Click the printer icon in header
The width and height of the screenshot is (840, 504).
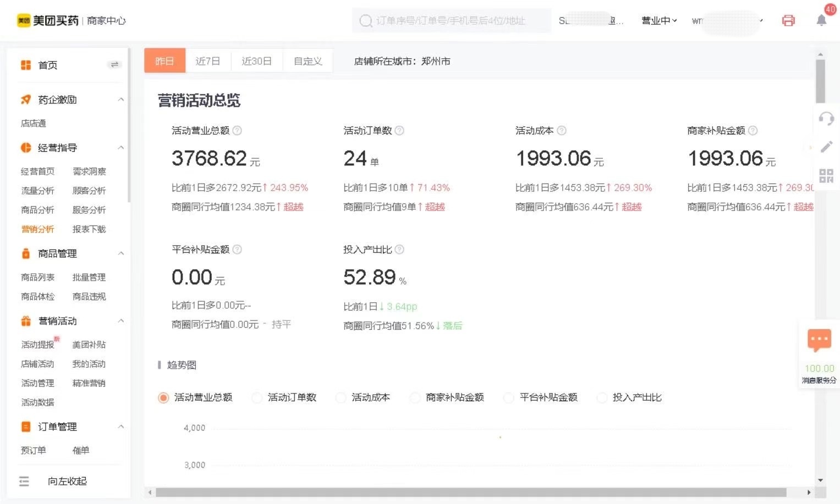pos(788,21)
